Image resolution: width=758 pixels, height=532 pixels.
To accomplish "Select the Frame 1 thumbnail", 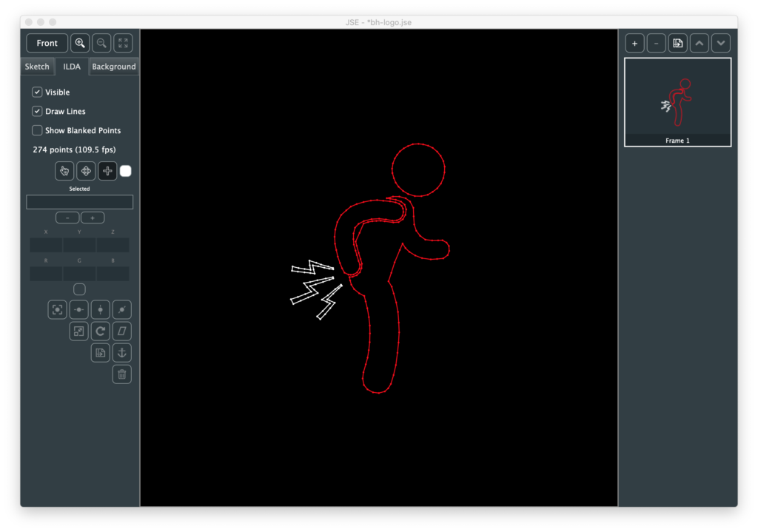I will pos(677,101).
